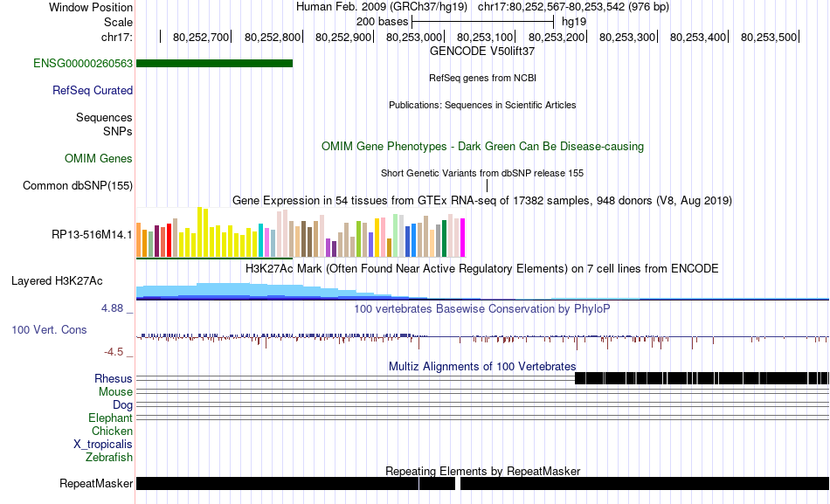Click the light blue H3K27Ac signal peak
Image resolution: width=830 pixels, height=504 pixels.
pos(225,290)
